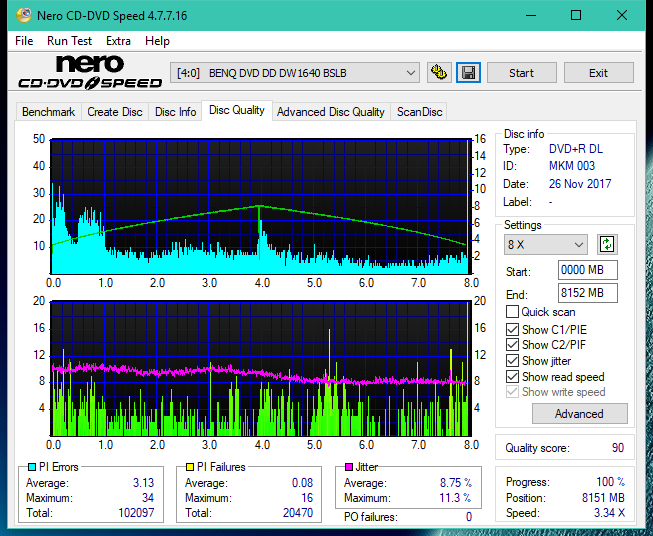Image resolution: width=653 pixels, height=536 pixels.
Task: Open the Help menu
Action: tap(157, 41)
